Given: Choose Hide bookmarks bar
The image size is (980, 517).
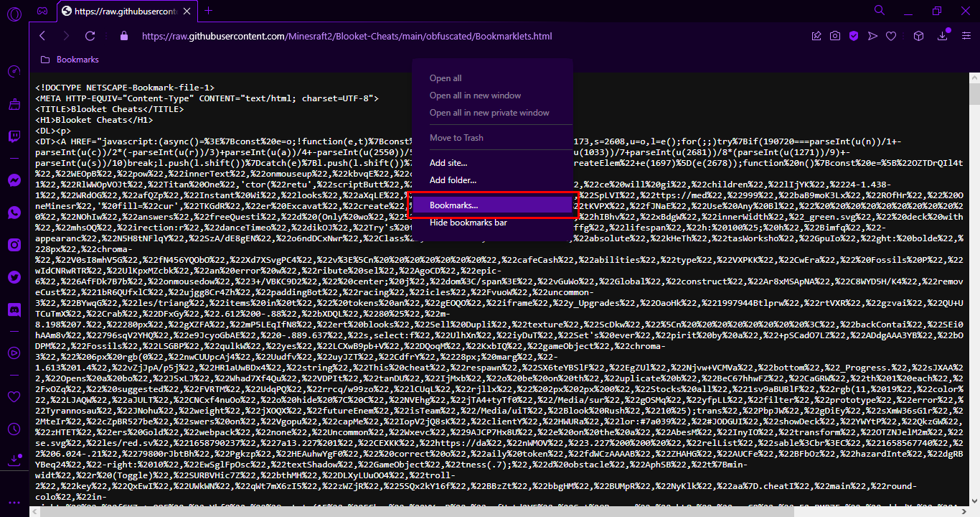Looking at the screenshot, I should (468, 223).
